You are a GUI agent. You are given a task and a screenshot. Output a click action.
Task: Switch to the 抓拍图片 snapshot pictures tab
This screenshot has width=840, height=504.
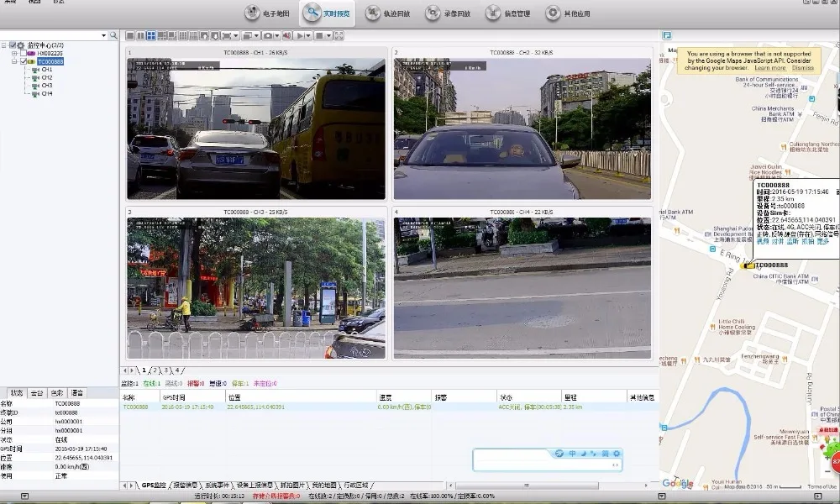(x=292, y=486)
